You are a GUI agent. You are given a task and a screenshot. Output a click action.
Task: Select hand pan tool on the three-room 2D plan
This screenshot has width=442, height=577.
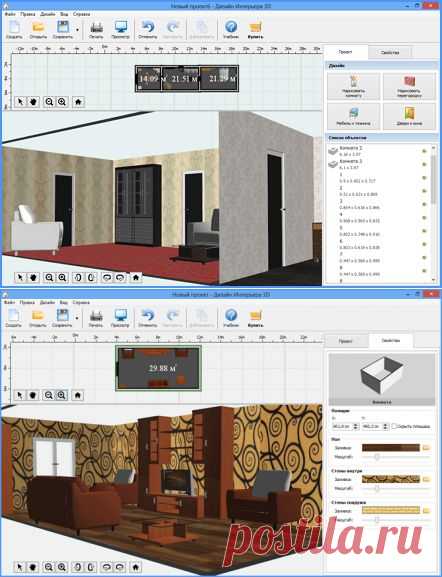pyautogui.click(x=33, y=102)
